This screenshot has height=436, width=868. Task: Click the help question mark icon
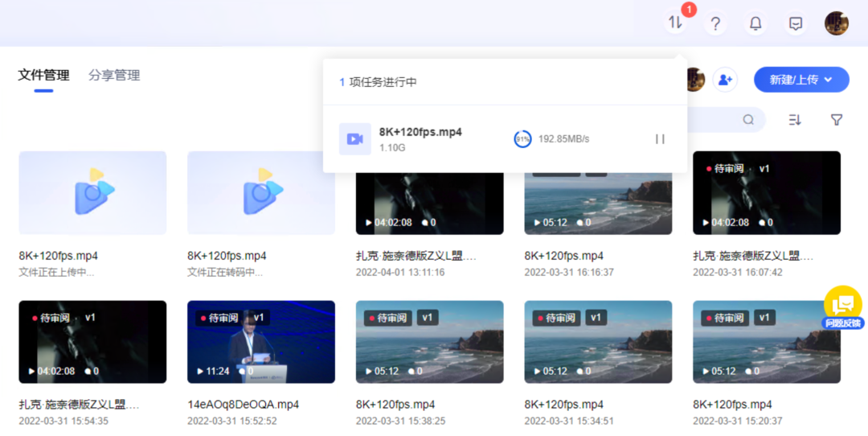pyautogui.click(x=714, y=23)
